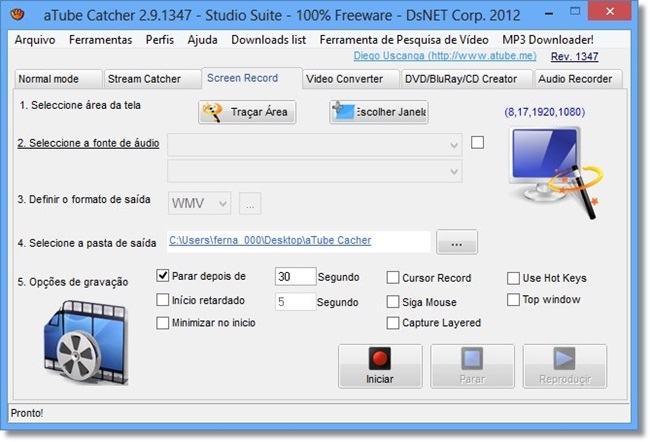Image resolution: width=650 pixels, height=442 pixels.
Task: Maximize the aTube Catcher window
Action: [x=575, y=12]
